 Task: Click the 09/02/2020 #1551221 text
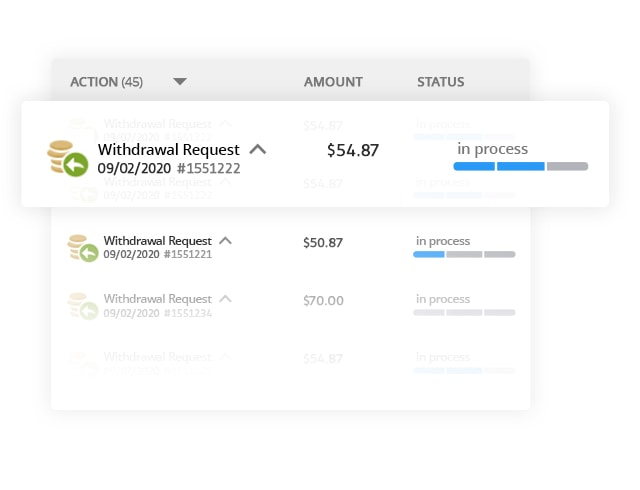tap(158, 254)
